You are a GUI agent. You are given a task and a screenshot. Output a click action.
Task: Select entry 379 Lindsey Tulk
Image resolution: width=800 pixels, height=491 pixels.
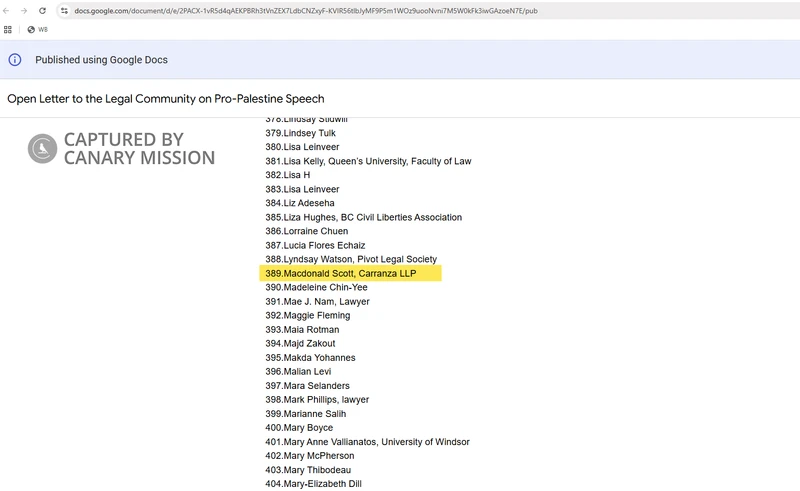pos(301,133)
